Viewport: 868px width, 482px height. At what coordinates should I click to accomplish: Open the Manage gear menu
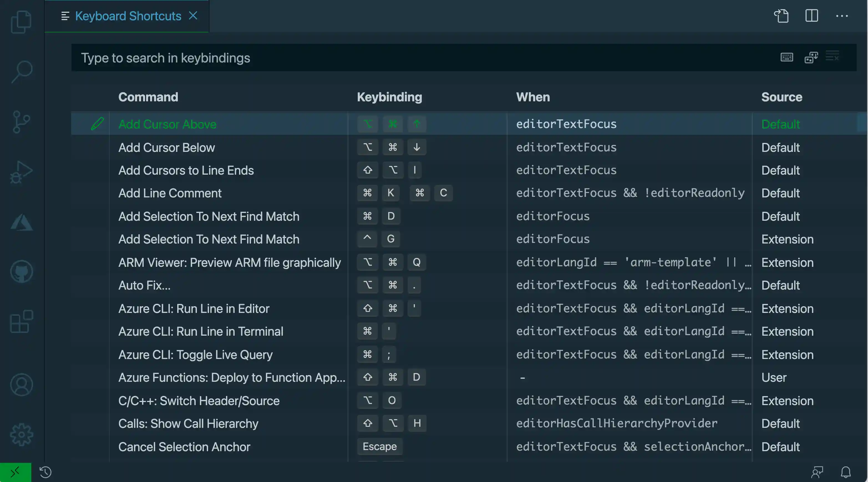(x=21, y=435)
